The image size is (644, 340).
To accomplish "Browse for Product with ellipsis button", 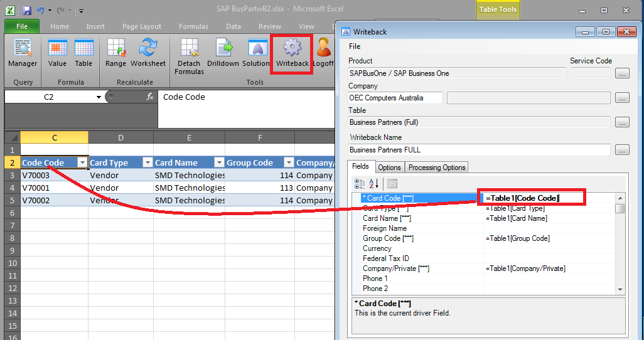I will pyautogui.click(x=622, y=73).
